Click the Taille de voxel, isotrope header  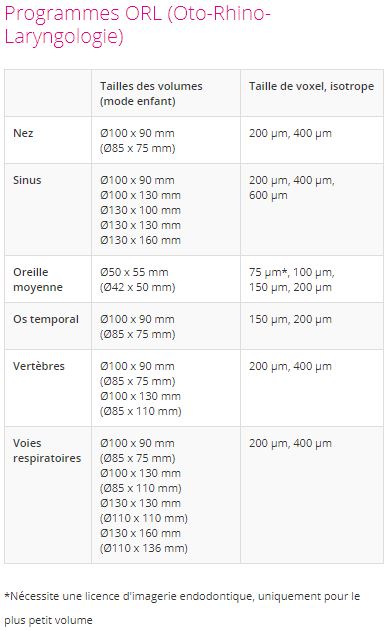click(311, 86)
